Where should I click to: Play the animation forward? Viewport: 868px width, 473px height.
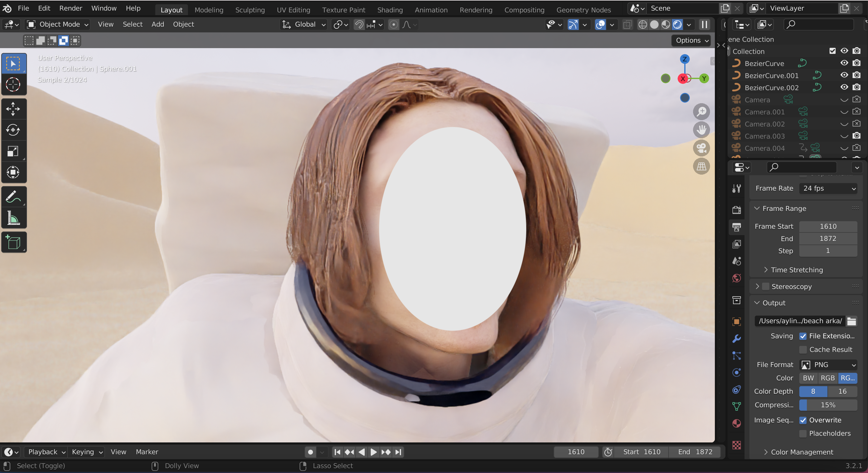[373, 452]
